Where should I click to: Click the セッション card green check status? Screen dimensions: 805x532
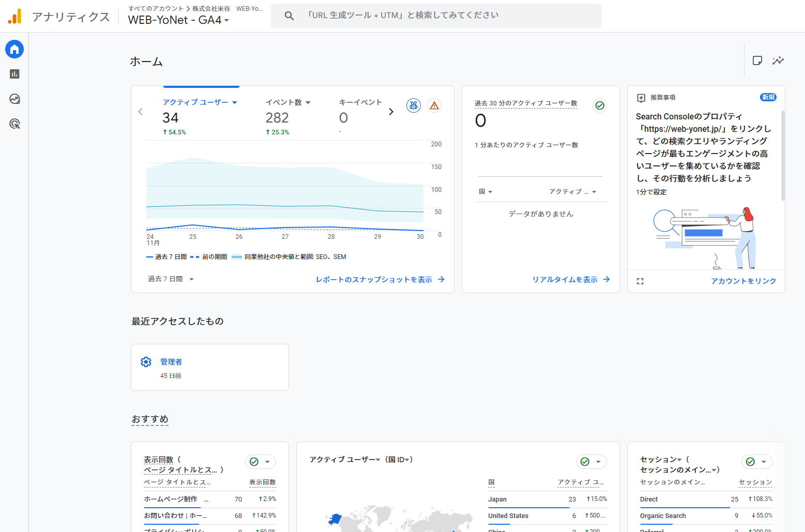point(751,462)
